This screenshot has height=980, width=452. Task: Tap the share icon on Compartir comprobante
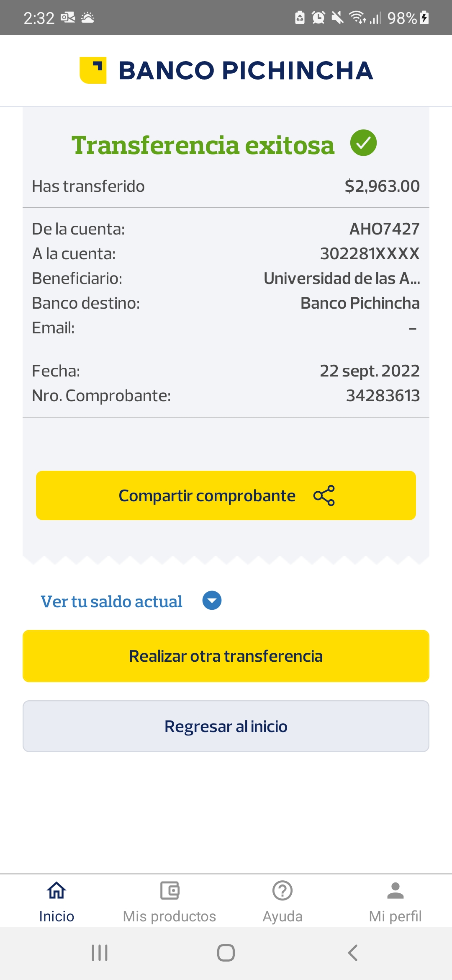(x=324, y=495)
